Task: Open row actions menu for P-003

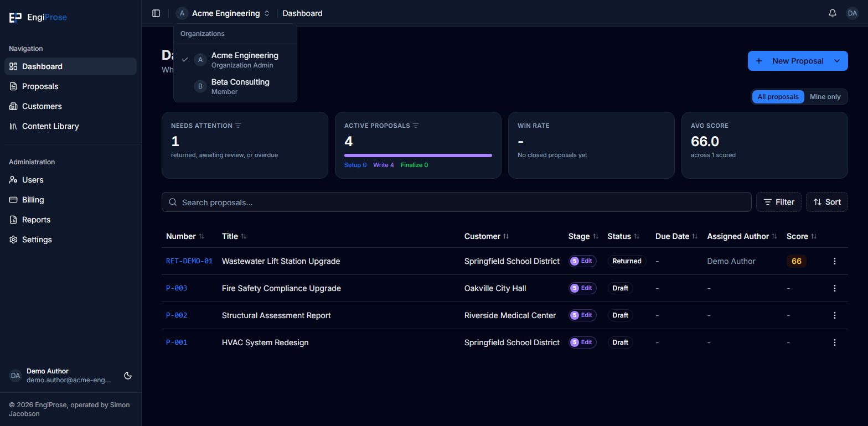Action: (835, 288)
